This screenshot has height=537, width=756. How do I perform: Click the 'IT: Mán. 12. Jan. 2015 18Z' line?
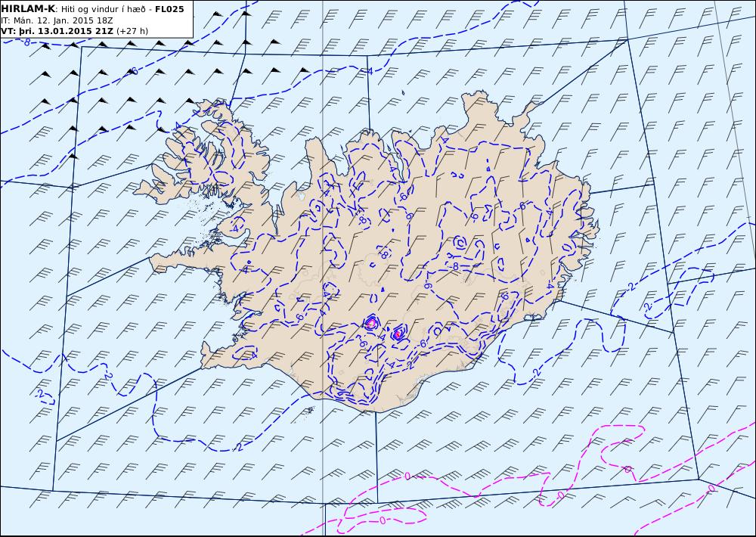(x=57, y=20)
